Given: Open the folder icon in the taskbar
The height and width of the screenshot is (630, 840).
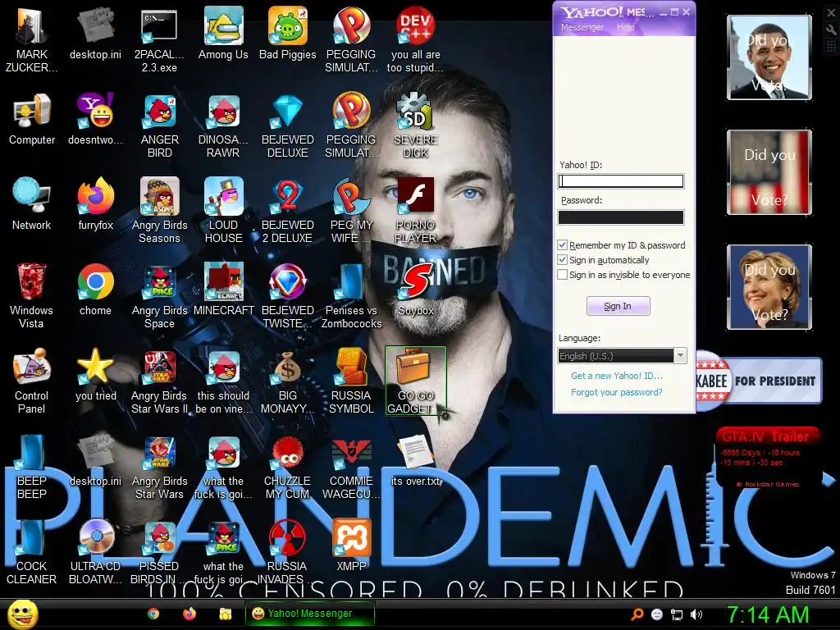Looking at the screenshot, I should pyautogui.click(x=225, y=614).
